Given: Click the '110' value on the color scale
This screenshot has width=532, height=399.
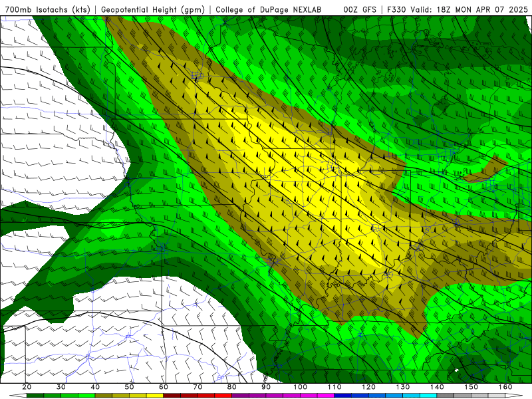Looking at the screenshot, I should pyautogui.click(x=334, y=387).
